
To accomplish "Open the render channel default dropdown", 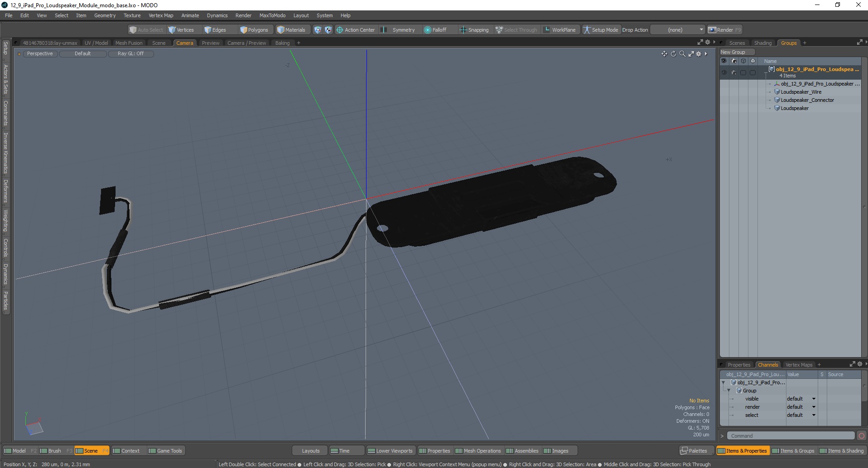I will click(x=801, y=407).
